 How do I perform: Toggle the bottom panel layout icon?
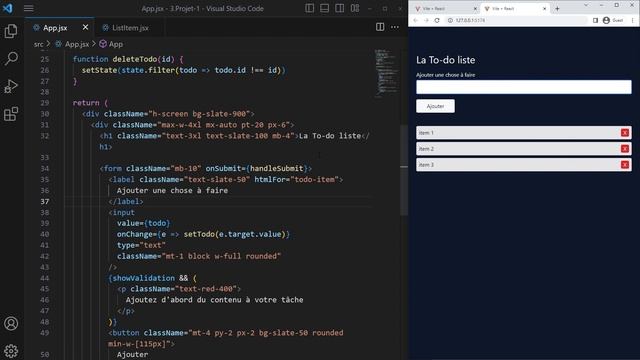coord(324,8)
